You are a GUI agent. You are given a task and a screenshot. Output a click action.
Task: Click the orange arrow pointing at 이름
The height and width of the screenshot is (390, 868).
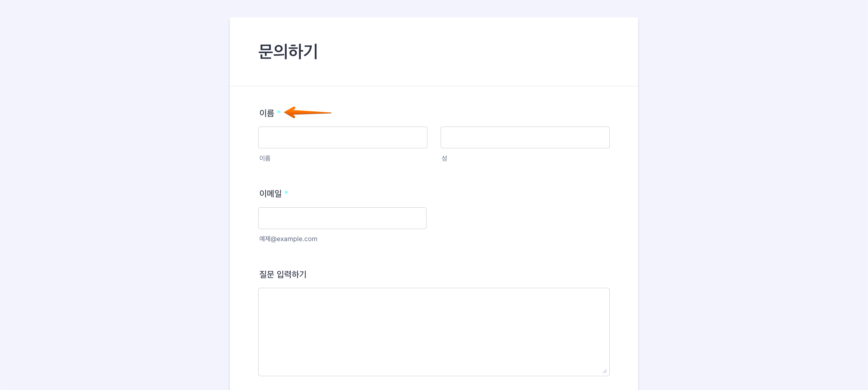(307, 113)
